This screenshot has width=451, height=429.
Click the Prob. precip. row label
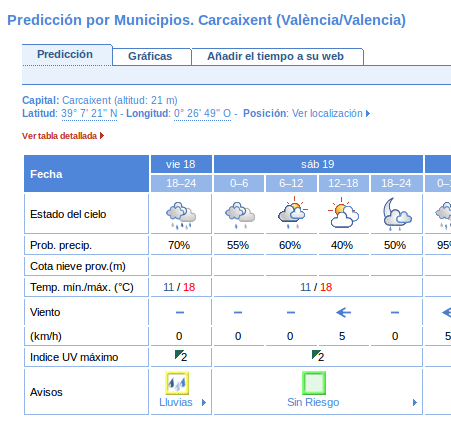pyautogui.click(x=61, y=245)
